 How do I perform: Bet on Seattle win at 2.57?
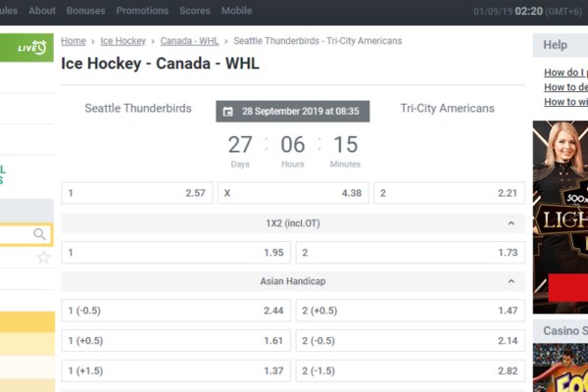pos(136,193)
